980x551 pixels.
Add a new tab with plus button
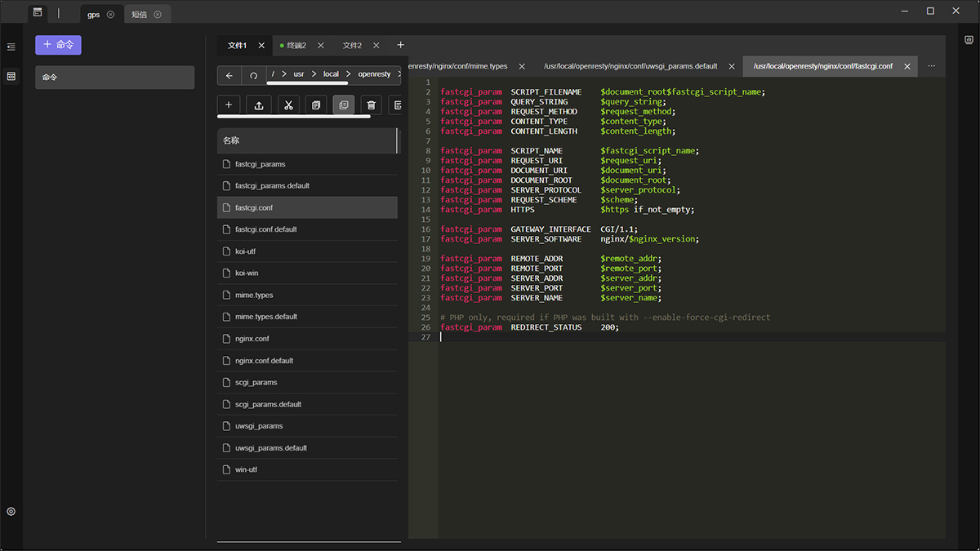(400, 45)
